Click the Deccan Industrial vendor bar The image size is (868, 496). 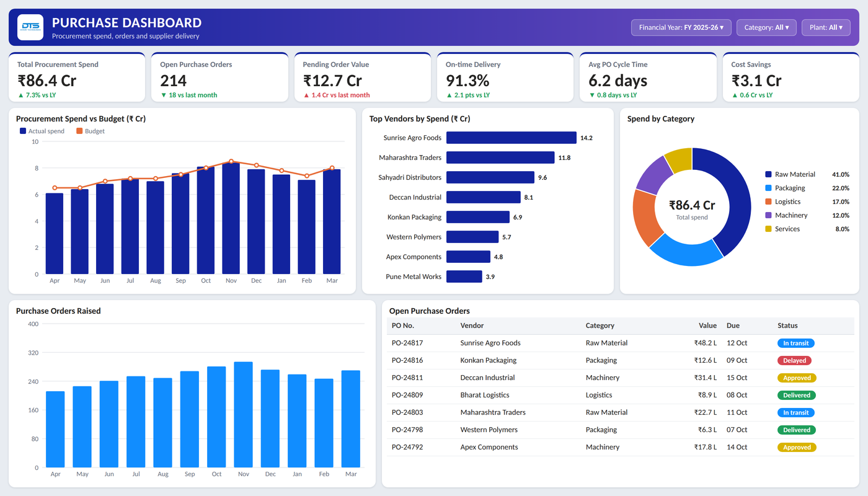click(484, 197)
